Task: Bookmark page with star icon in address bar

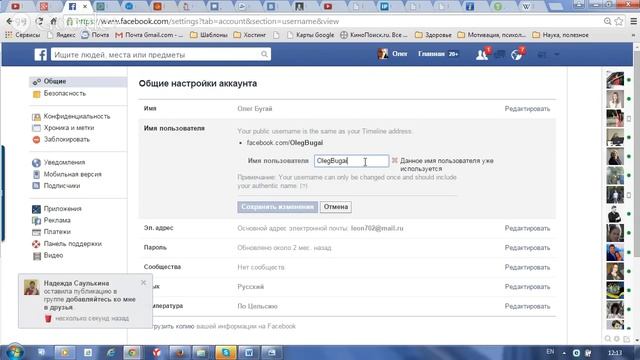Action: (x=619, y=21)
